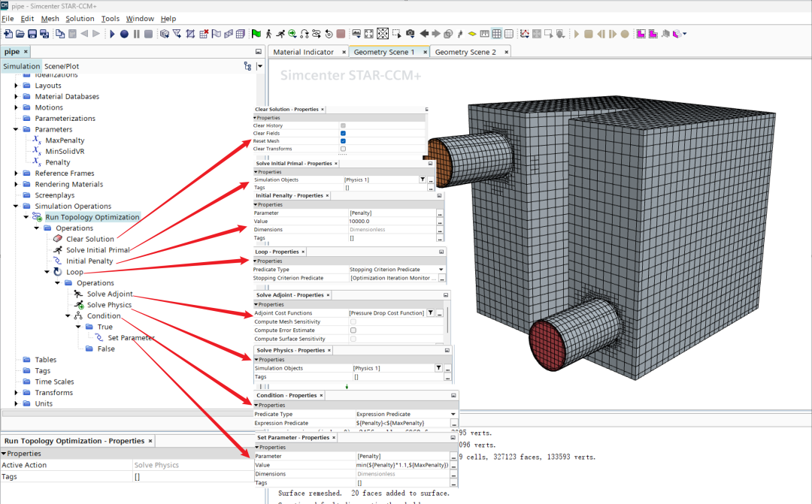Expand the Motions tree node
The height and width of the screenshot is (504, 812).
pos(16,107)
